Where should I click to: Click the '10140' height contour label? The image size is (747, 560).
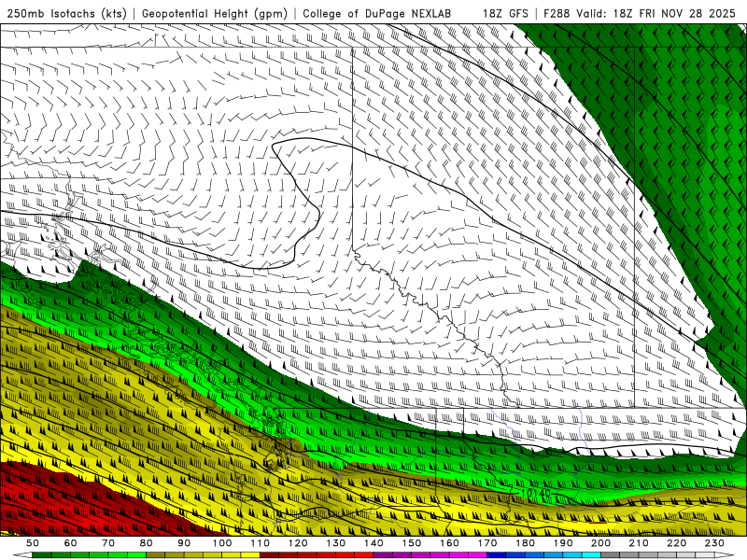tap(535, 494)
